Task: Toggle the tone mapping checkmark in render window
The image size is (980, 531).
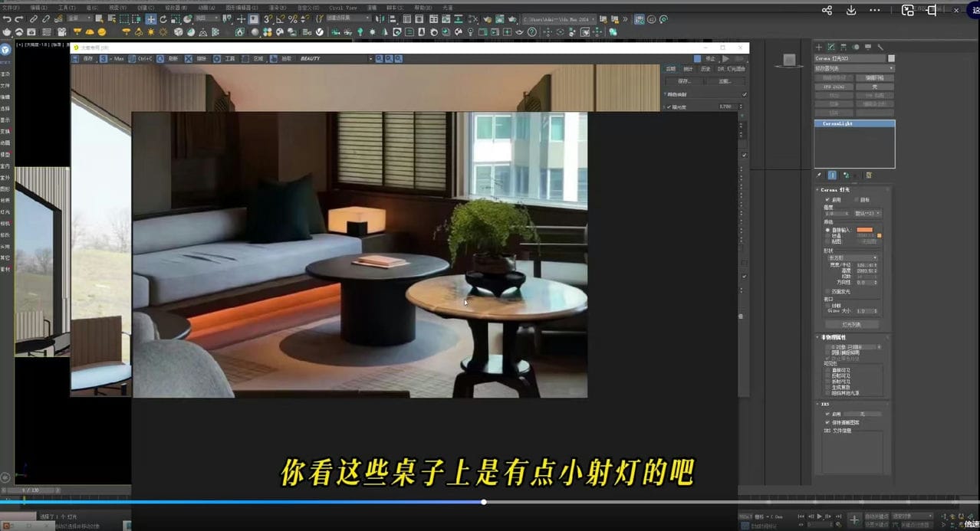Action: click(x=745, y=94)
